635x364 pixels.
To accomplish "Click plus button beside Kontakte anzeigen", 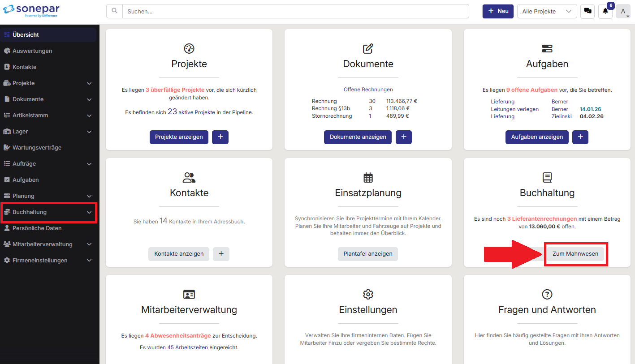I will (x=221, y=254).
